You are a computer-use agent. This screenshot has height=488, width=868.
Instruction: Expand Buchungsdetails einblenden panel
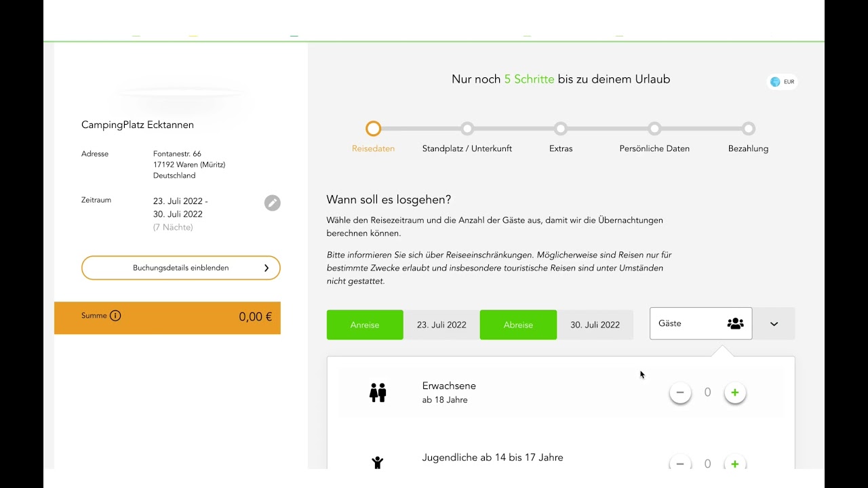[x=181, y=268]
